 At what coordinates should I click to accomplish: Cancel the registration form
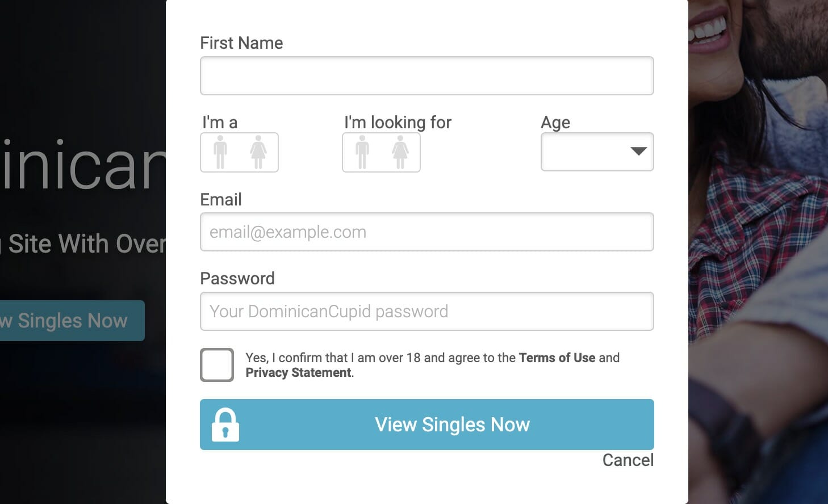628,460
